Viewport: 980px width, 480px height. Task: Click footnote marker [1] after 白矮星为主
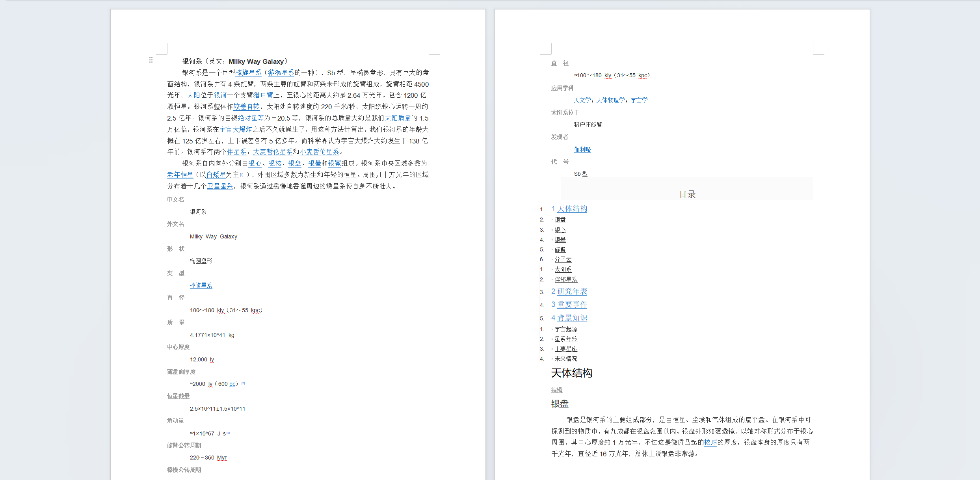coord(242,175)
